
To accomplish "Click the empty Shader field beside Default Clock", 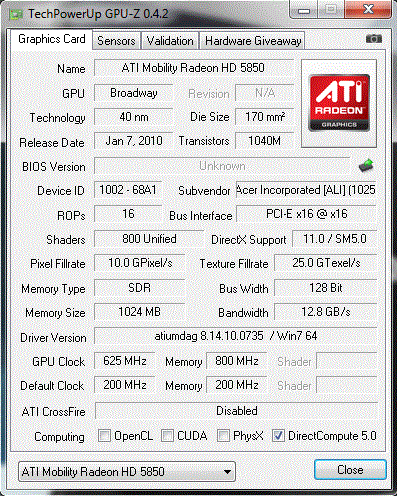I will 346,385.
